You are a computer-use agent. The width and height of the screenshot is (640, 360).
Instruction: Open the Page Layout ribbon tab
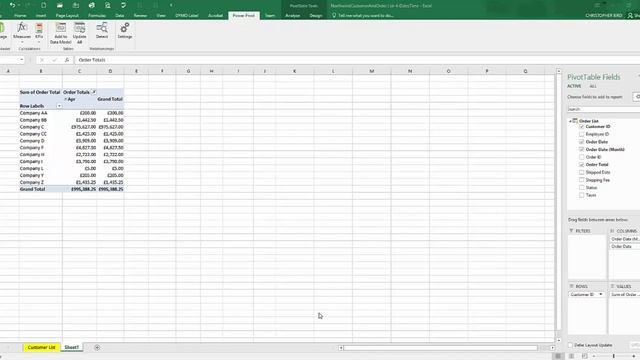67,16
